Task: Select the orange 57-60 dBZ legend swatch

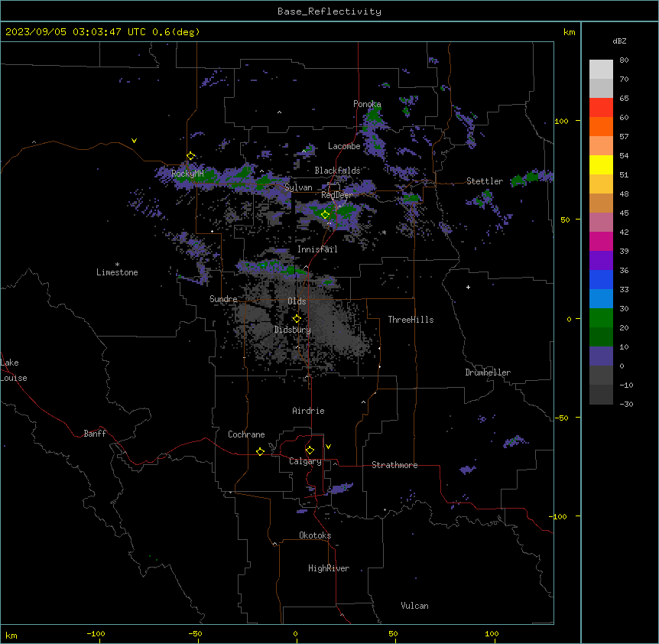Action: (601, 126)
